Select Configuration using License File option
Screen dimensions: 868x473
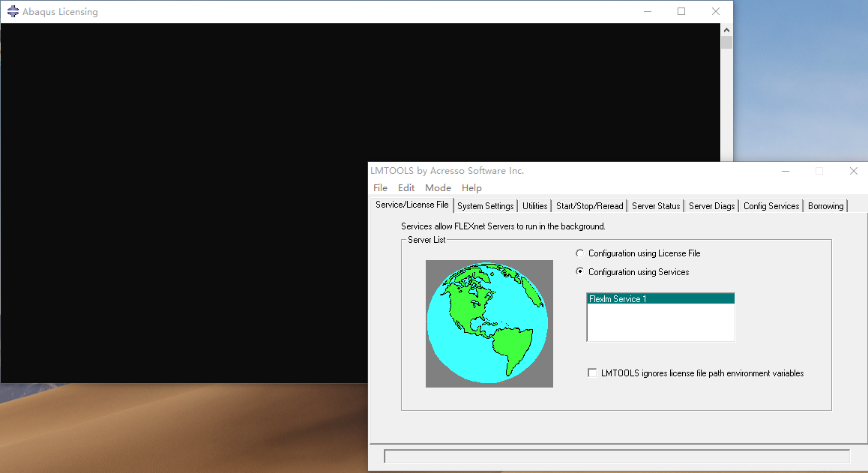point(579,253)
